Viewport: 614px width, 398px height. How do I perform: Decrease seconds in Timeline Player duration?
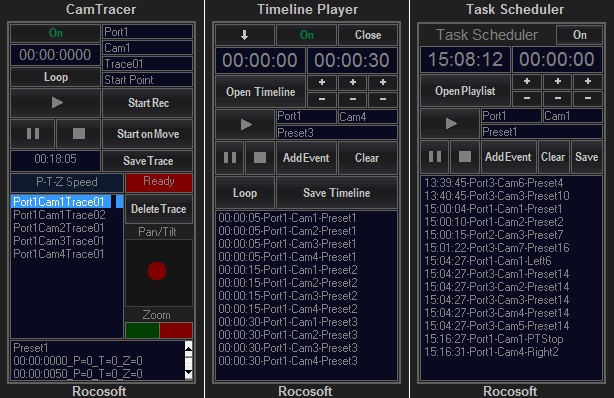383,100
